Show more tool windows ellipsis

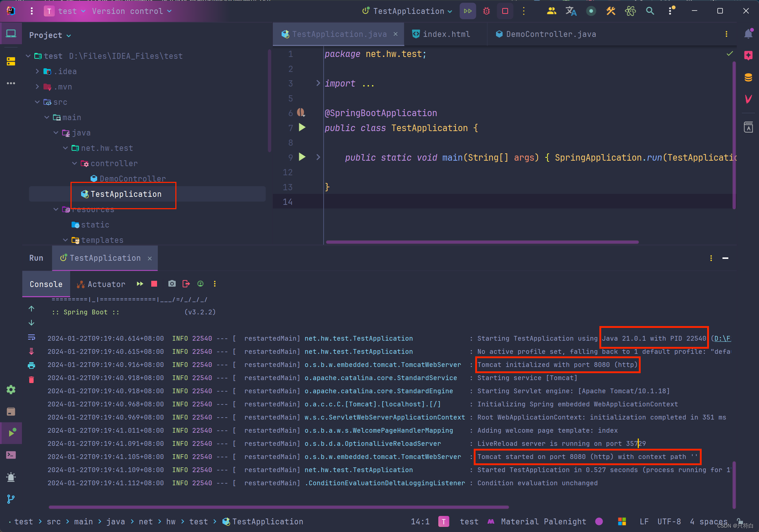point(11,83)
